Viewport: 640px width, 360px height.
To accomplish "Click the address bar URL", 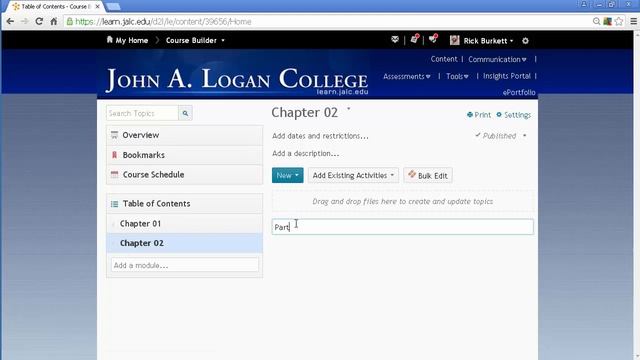I will click(163, 22).
